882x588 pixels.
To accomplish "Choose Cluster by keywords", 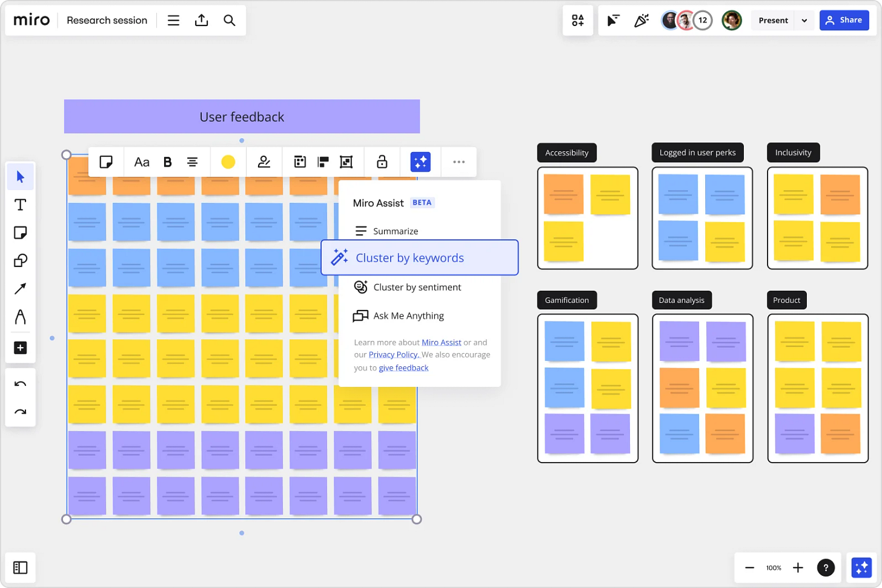I will (420, 257).
